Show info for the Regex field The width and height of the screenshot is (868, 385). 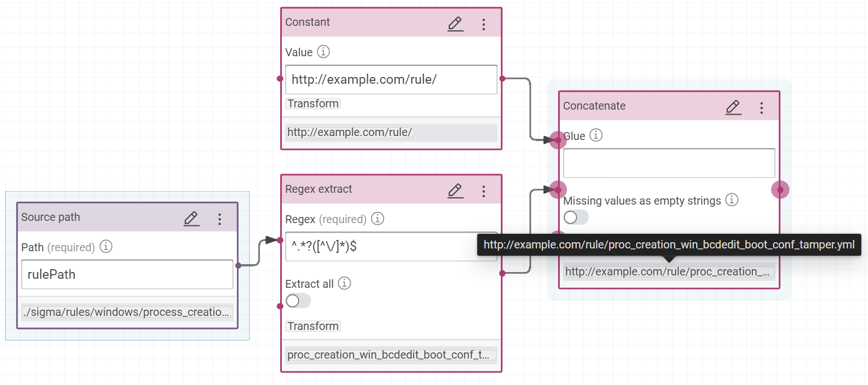click(x=378, y=219)
